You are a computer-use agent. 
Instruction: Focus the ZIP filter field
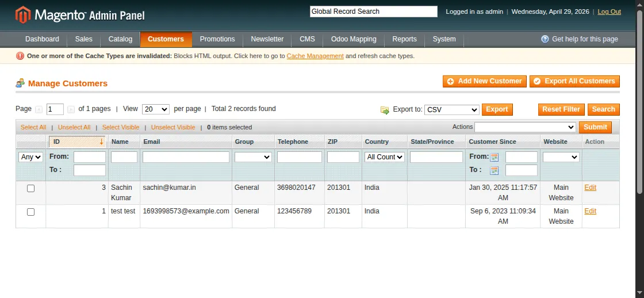[x=343, y=157]
